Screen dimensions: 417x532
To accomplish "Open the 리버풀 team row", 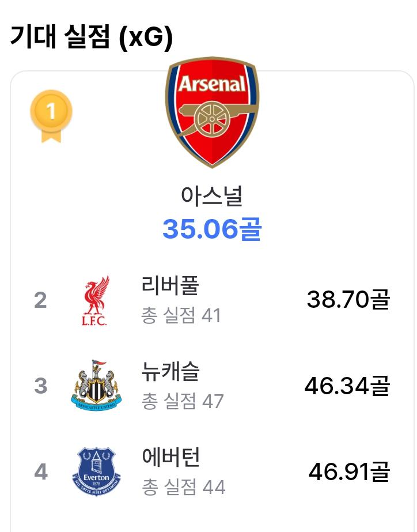I will [x=212, y=301].
